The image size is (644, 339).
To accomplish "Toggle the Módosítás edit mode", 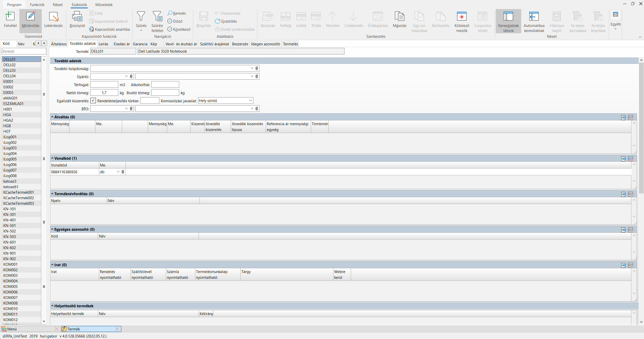I will tap(30, 17).
